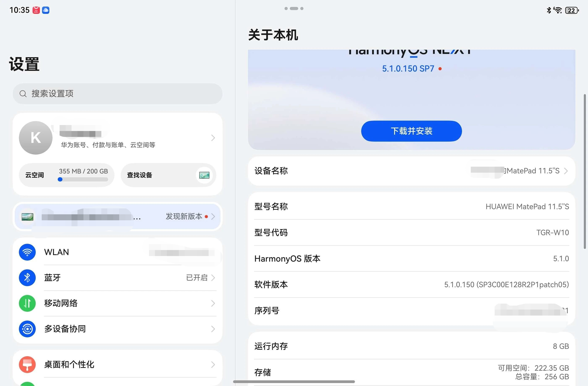
Task: Expand the 蓝牙 已开启 row chevron
Action: (213, 278)
